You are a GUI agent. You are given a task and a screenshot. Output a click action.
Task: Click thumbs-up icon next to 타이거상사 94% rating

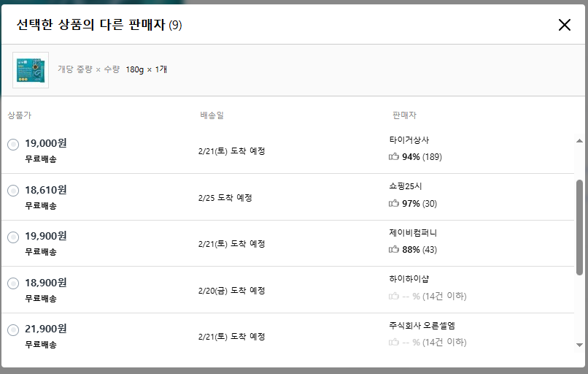click(394, 156)
